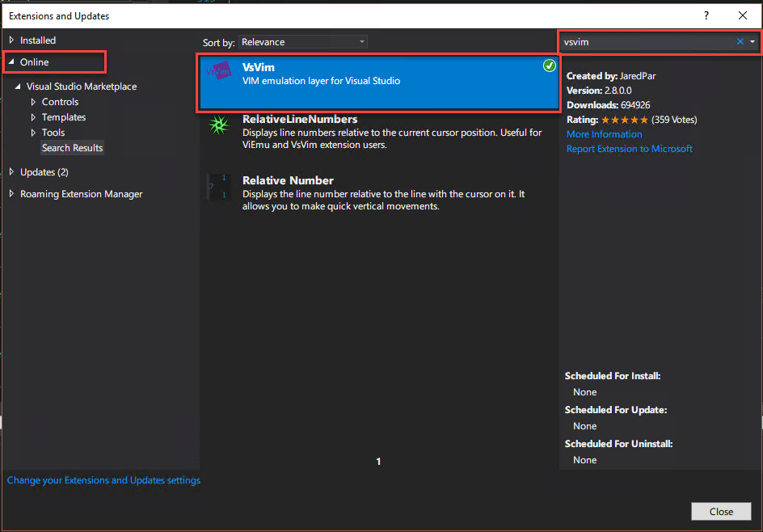Click the green installed checkmark on VsVim
The height and width of the screenshot is (532, 763).
pyautogui.click(x=550, y=66)
